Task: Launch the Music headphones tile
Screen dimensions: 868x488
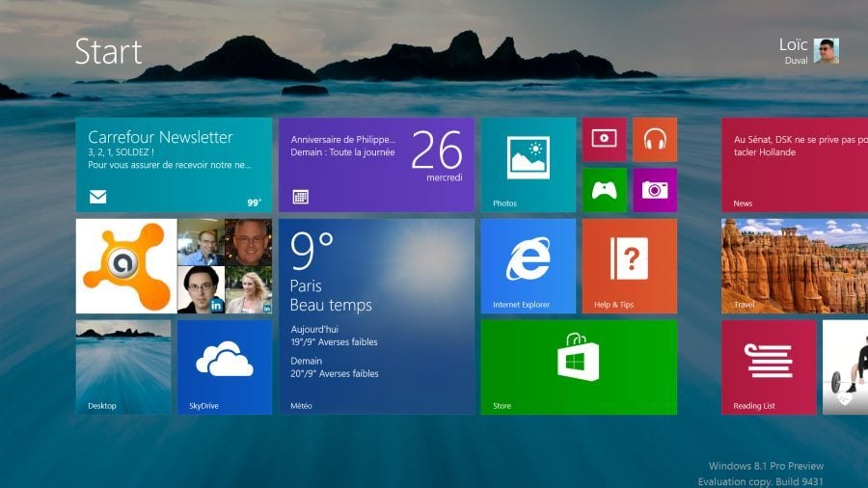Action: (655, 140)
